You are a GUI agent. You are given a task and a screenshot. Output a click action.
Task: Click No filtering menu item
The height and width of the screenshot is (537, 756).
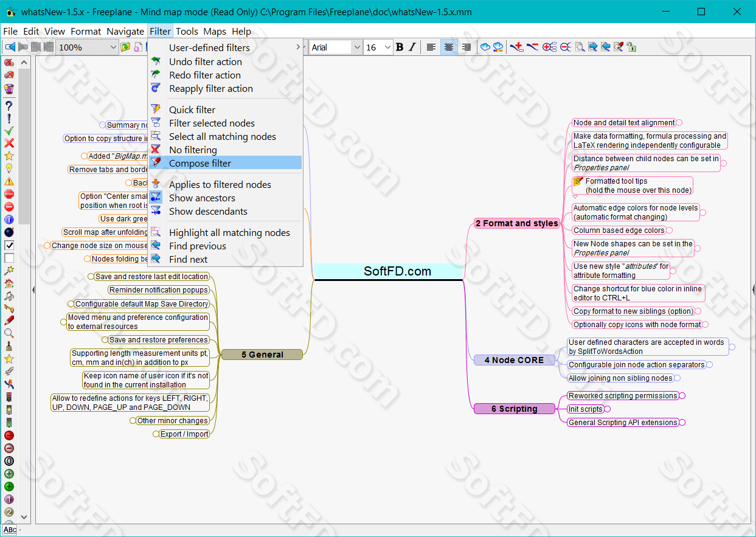225,150
